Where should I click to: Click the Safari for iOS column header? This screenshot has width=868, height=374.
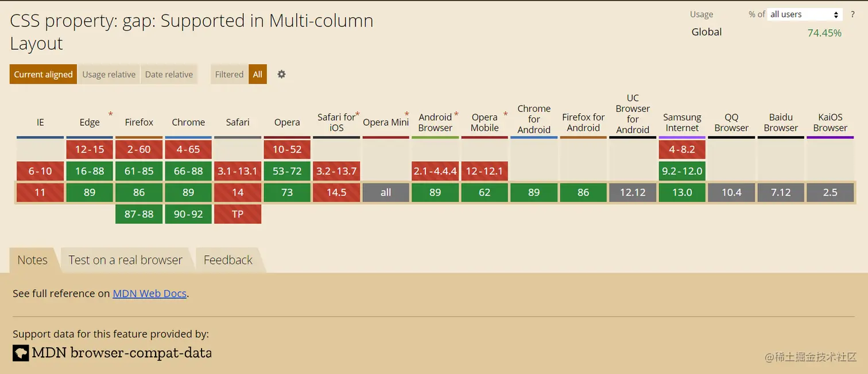336,122
